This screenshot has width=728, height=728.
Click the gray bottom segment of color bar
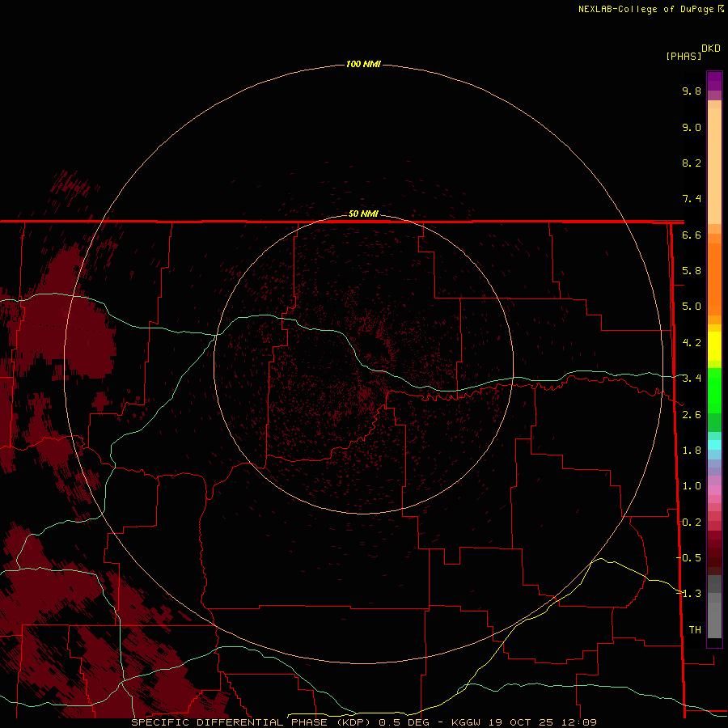pyautogui.click(x=714, y=620)
